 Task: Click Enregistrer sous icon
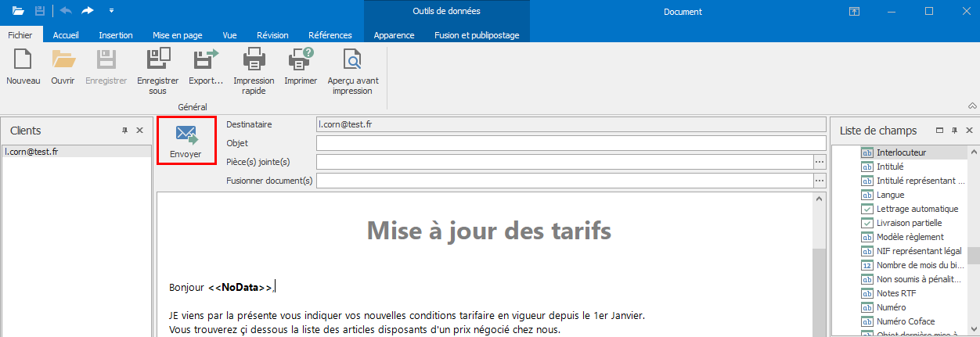click(x=157, y=61)
